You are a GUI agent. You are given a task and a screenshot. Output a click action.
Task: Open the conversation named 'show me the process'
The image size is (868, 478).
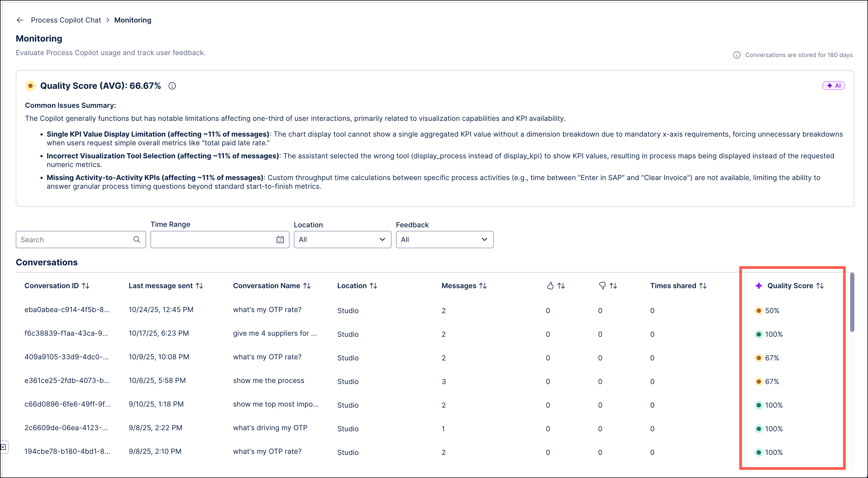point(268,380)
